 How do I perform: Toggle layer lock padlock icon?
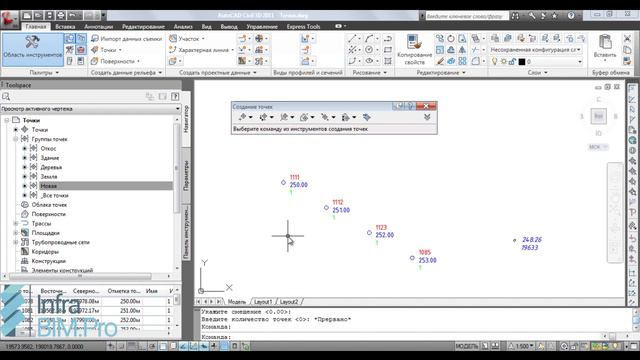pos(512,62)
